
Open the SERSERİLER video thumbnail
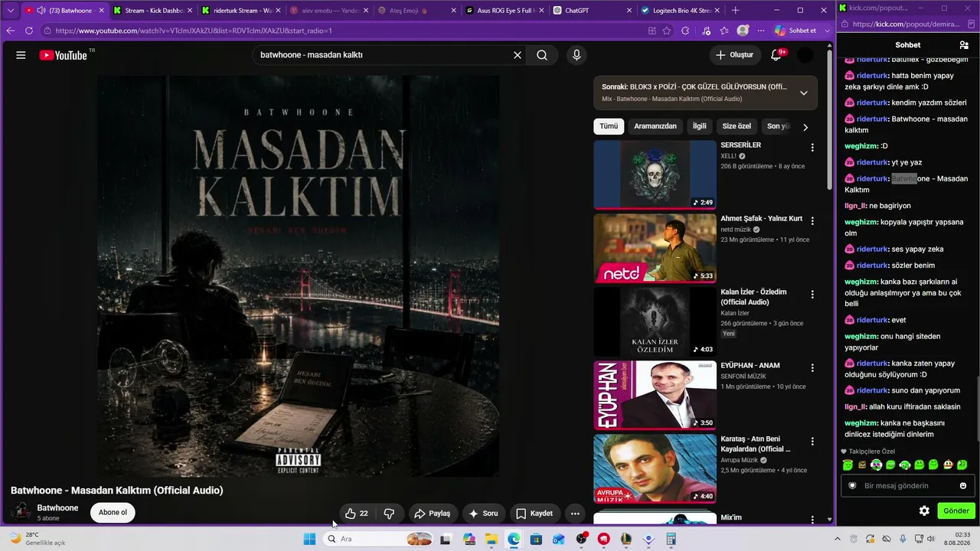click(655, 174)
